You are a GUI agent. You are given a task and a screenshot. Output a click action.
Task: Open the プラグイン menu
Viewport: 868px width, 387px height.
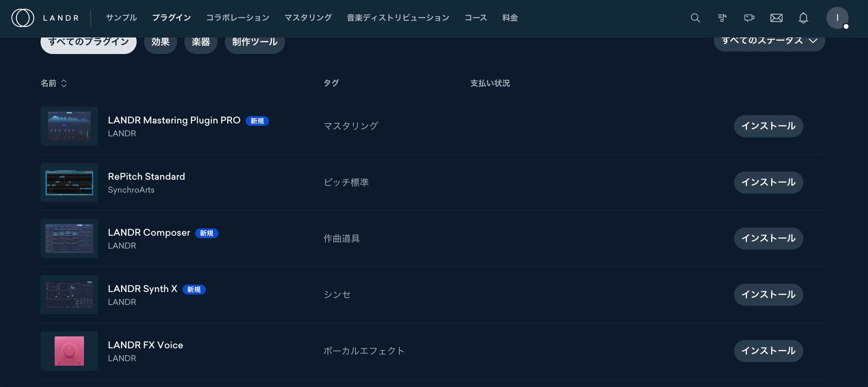pyautogui.click(x=171, y=18)
